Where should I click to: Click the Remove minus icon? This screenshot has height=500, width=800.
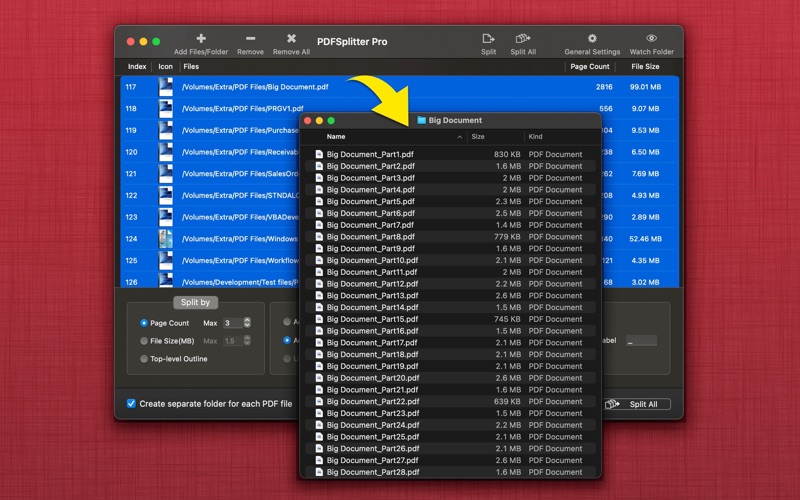[250, 38]
